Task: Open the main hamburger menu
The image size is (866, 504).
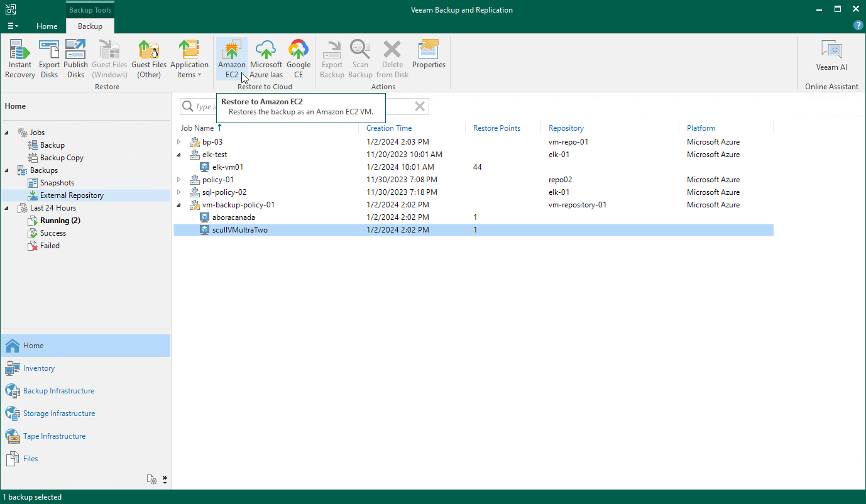Action: point(13,26)
